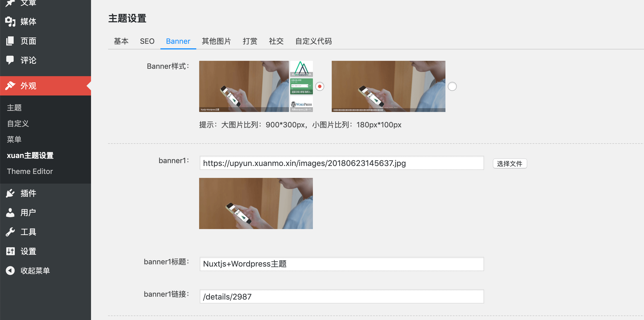Click the banner1 image URL field
644x320 pixels.
point(341,163)
